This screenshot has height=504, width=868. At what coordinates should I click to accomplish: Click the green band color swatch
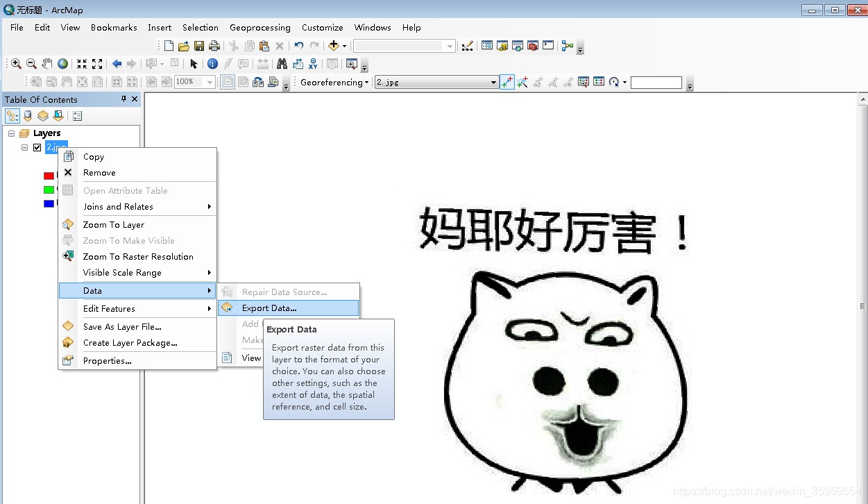49,190
